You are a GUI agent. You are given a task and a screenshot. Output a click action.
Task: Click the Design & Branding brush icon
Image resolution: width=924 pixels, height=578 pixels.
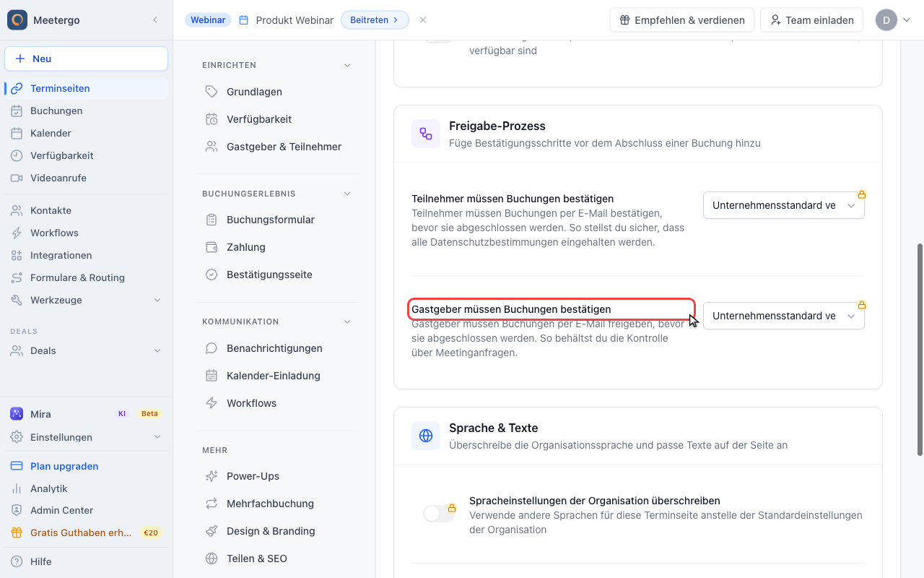[212, 531]
